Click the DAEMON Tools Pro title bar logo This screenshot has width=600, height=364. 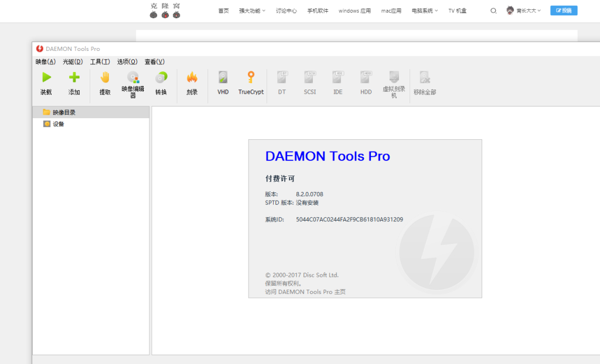coord(39,49)
